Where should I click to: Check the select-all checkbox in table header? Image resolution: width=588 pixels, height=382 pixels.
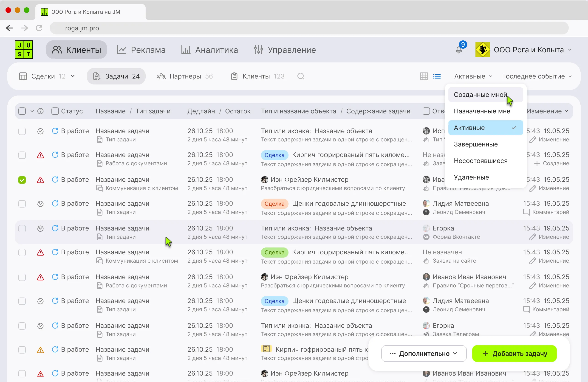coord(22,111)
